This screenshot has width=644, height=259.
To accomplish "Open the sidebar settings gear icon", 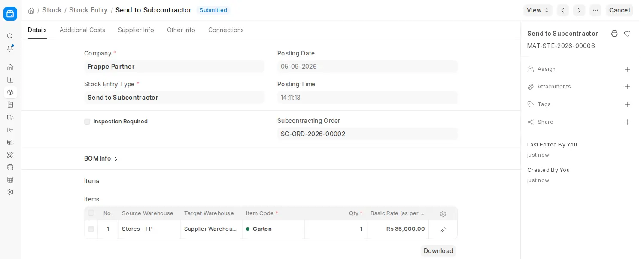I will tap(10, 192).
